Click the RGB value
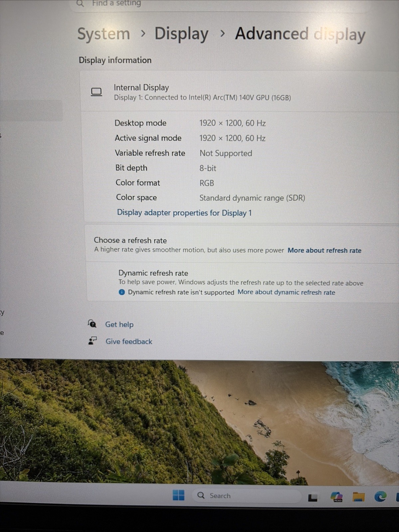399x532 pixels. coord(207,183)
